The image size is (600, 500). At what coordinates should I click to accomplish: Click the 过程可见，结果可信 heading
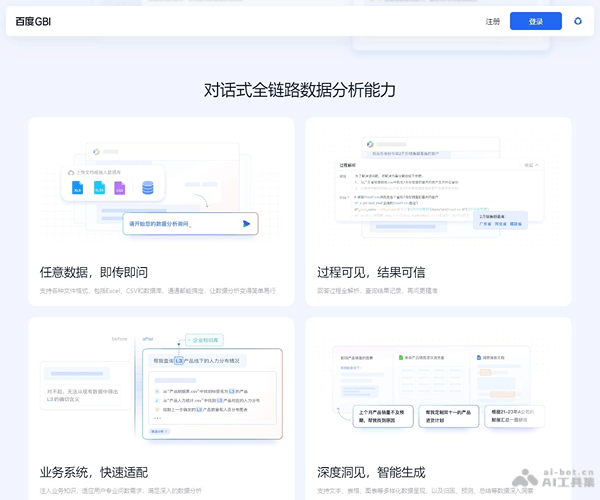(x=371, y=272)
